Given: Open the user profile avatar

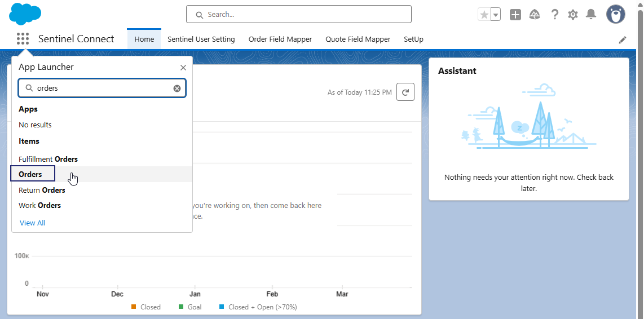Looking at the screenshot, I should point(615,15).
